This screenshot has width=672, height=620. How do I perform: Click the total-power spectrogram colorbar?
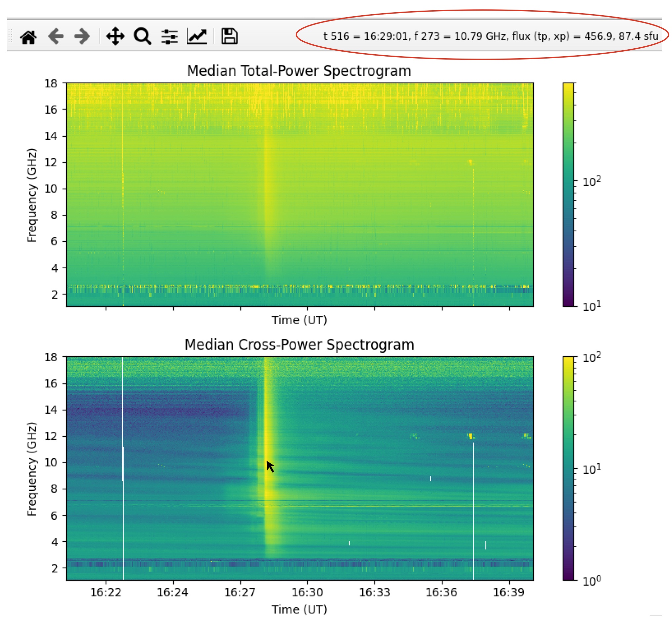[569, 195]
